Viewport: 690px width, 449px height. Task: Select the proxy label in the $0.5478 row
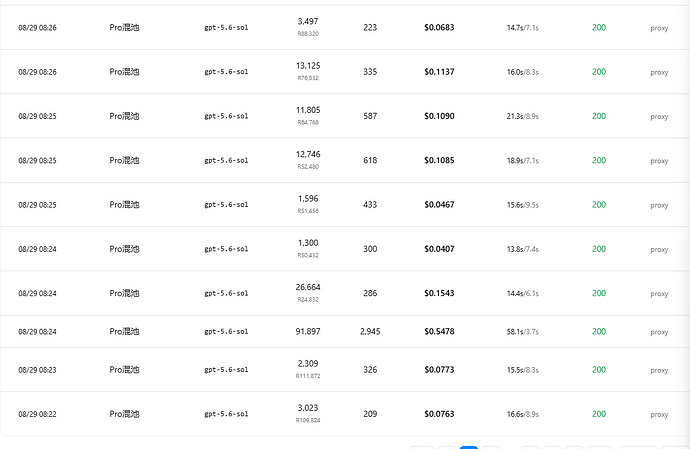click(659, 332)
